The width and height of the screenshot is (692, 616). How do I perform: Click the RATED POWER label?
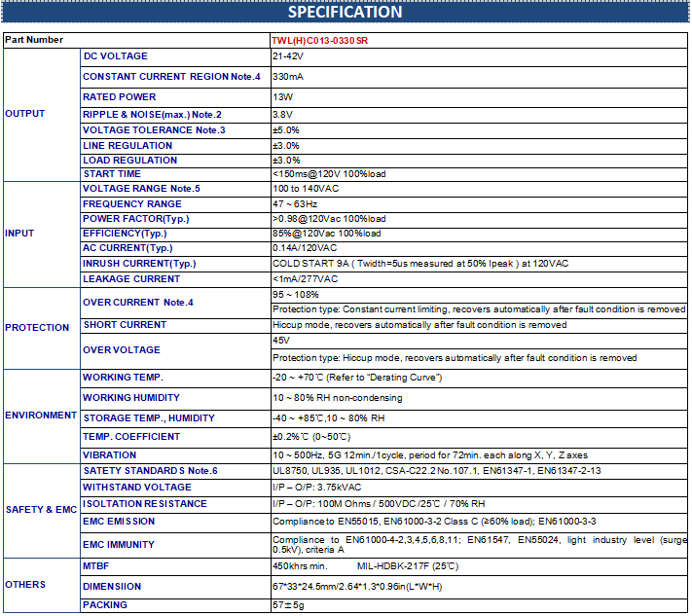point(119,97)
